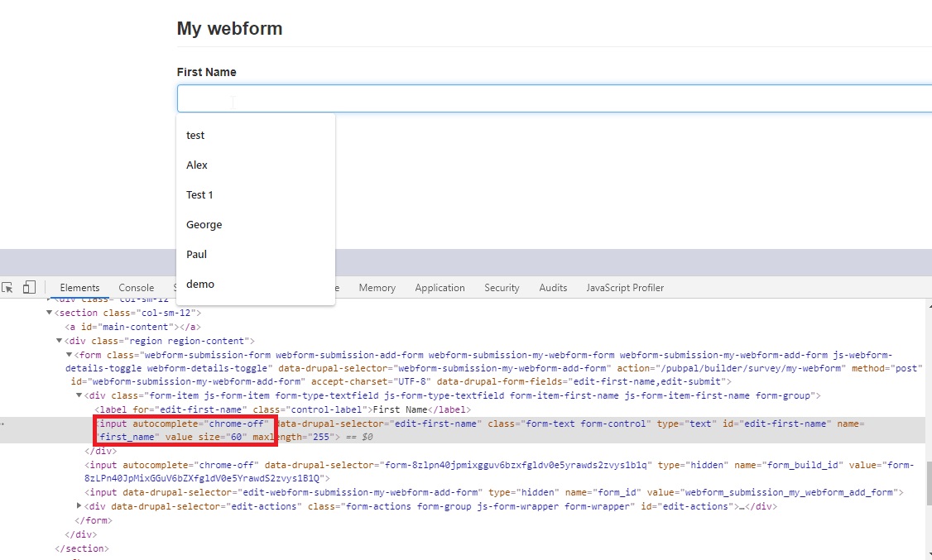Collapse the div form-item js-form-item node
The image size is (932, 560).
tap(79, 395)
